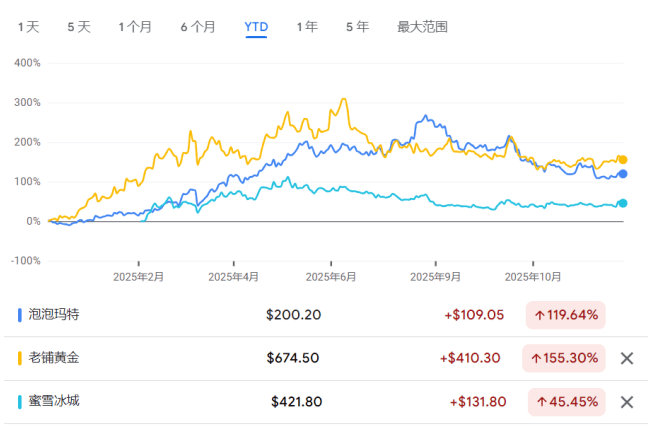Open the 泡泡玛特 stock link

pos(54,315)
